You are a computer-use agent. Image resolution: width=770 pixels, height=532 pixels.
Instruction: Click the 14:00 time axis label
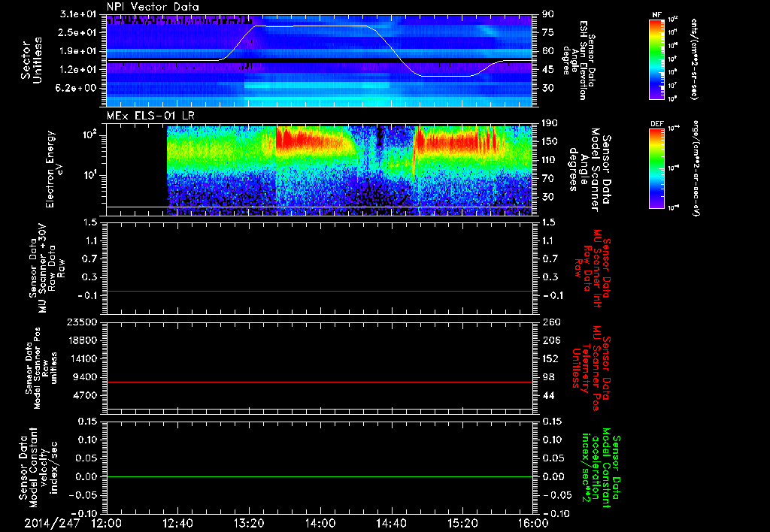(x=320, y=523)
